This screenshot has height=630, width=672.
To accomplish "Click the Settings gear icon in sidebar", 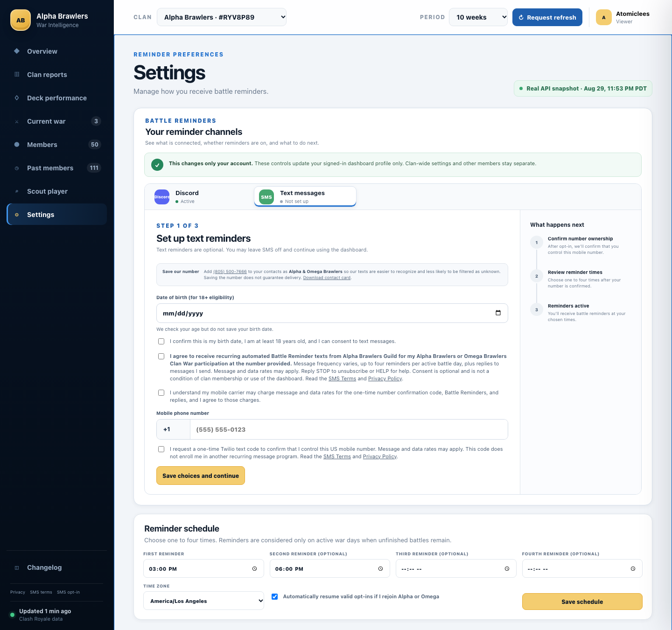I will (x=17, y=215).
